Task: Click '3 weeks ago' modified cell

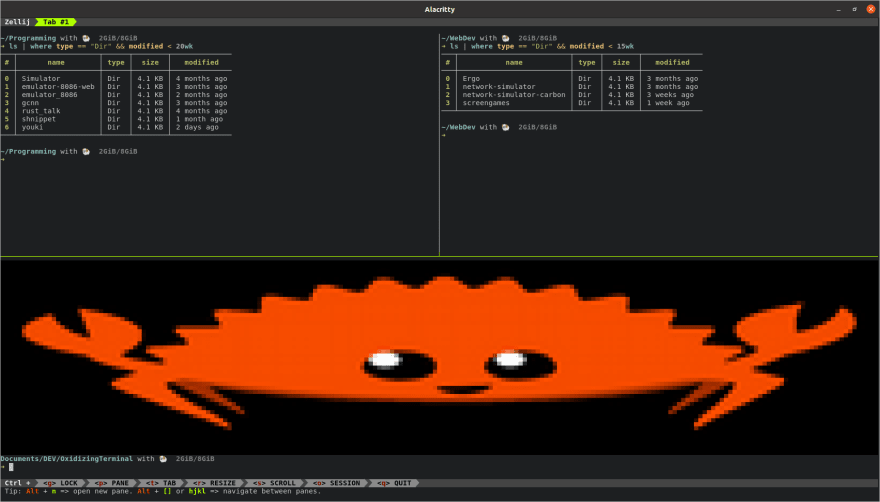Action: tap(670, 95)
